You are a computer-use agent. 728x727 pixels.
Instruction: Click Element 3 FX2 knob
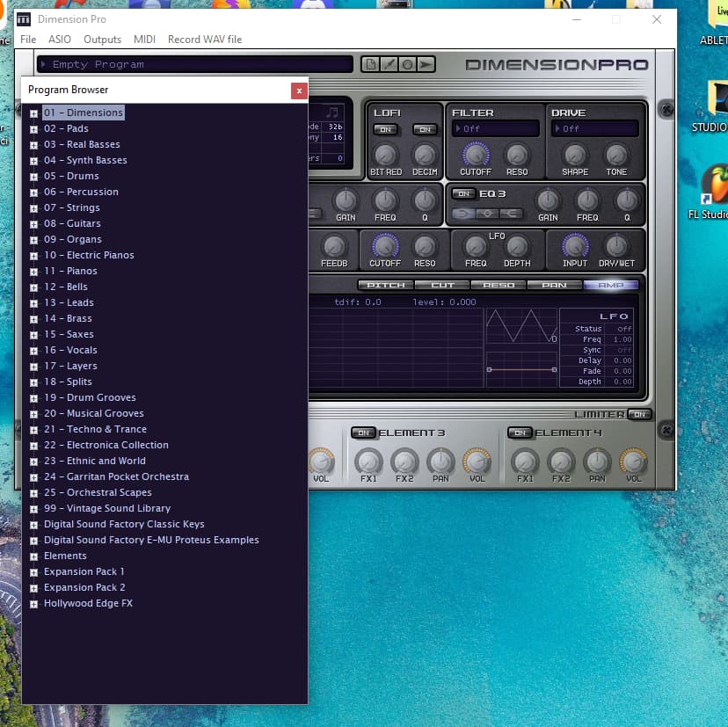(x=404, y=462)
